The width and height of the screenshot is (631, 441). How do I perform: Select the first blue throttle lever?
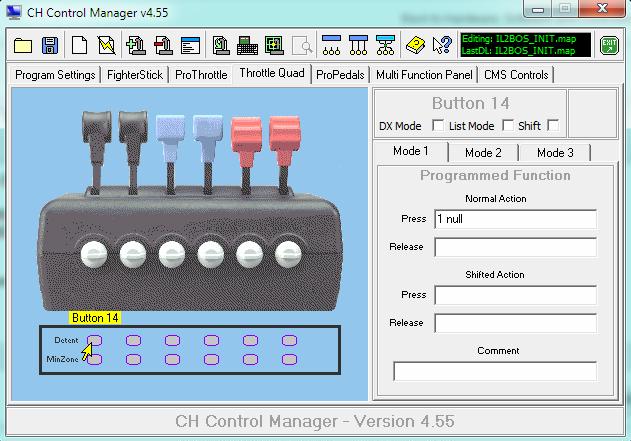point(170,155)
